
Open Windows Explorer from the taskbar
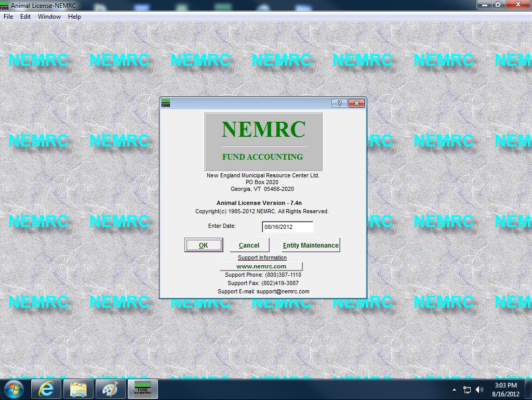coord(78,389)
